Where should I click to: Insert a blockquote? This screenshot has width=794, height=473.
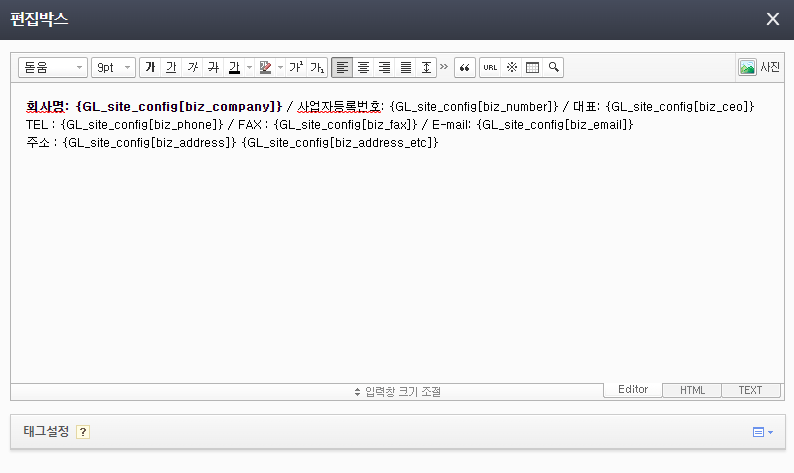click(x=464, y=67)
